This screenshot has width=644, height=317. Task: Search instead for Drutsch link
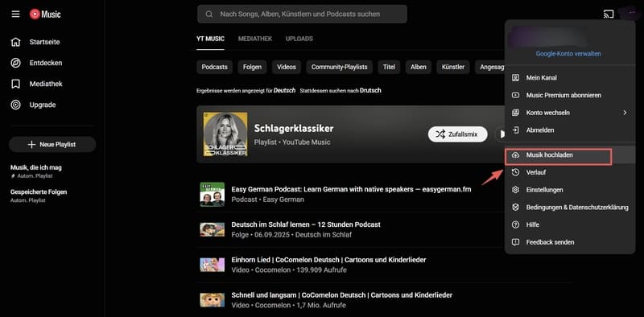click(370, 90)
